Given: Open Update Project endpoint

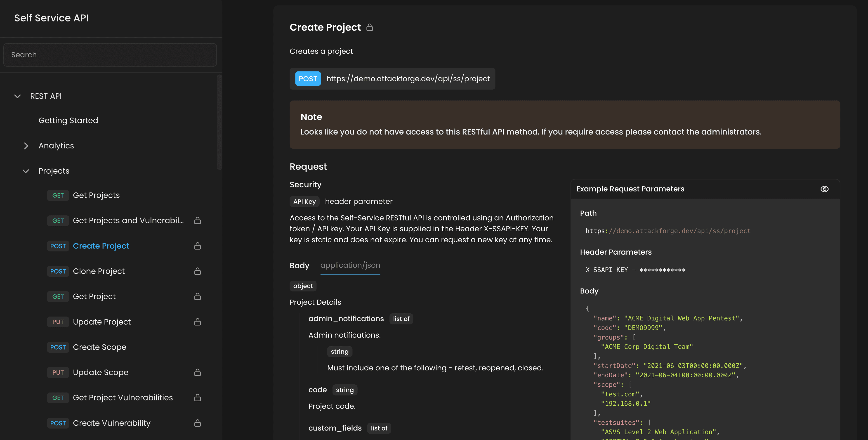Looking at the screenshot, I should pyautogui.click(x=102, y=322).
